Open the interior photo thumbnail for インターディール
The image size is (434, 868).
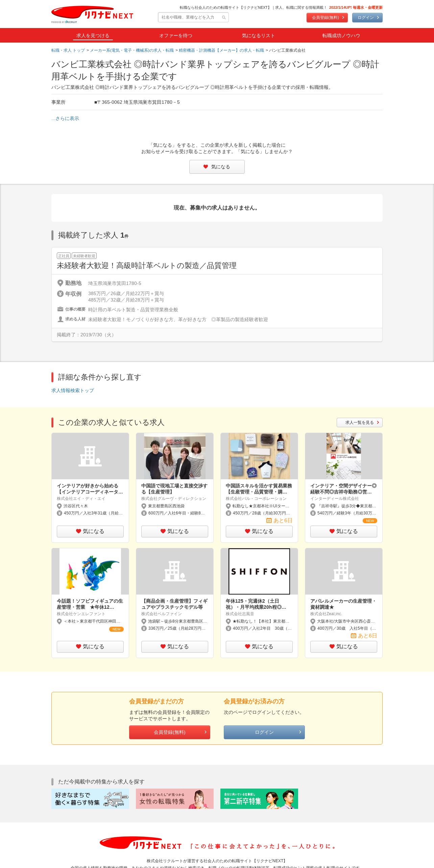tap(344, 456)
